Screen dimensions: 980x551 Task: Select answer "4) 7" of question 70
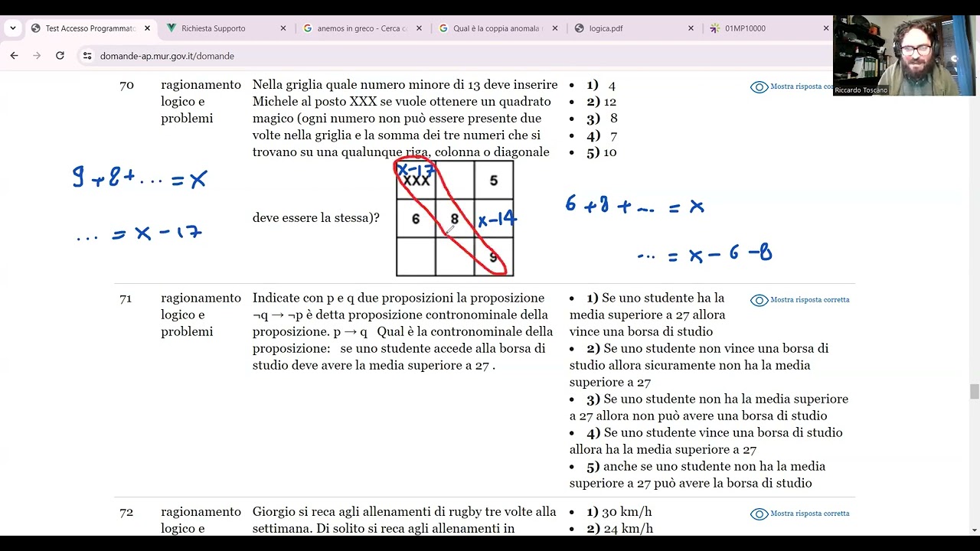click(x=602, y=135)
